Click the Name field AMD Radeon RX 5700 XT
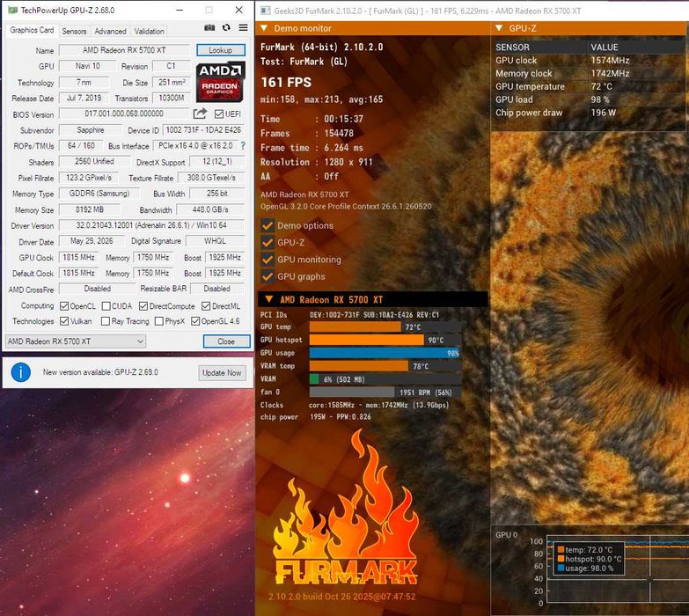Image resolution: width=689 pixels, height=616 pixels. tap(124, 50)
